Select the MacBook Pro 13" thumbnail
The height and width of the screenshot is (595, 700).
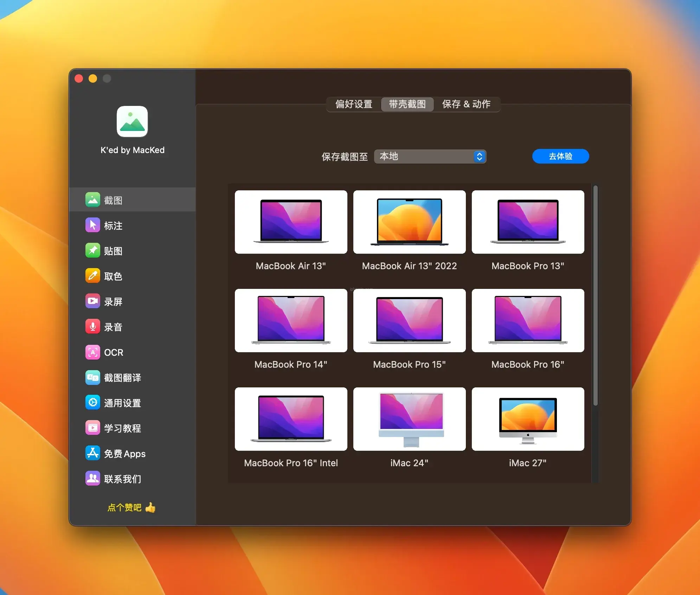[528, 222]
